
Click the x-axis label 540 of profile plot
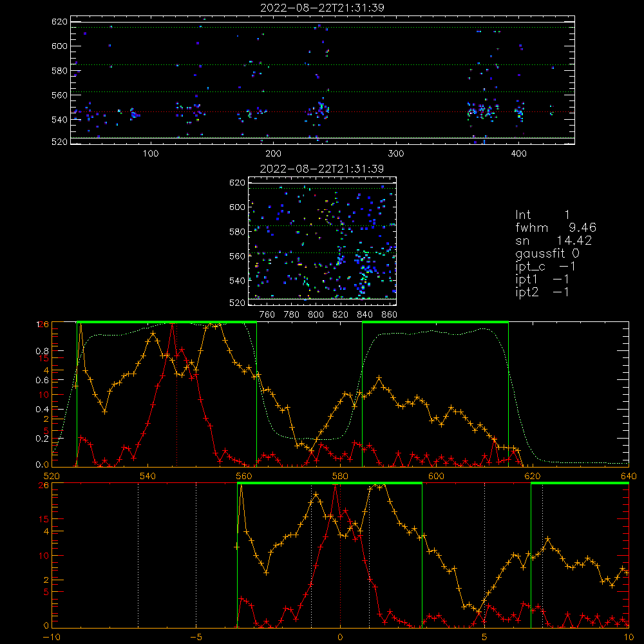click(147, 476)
